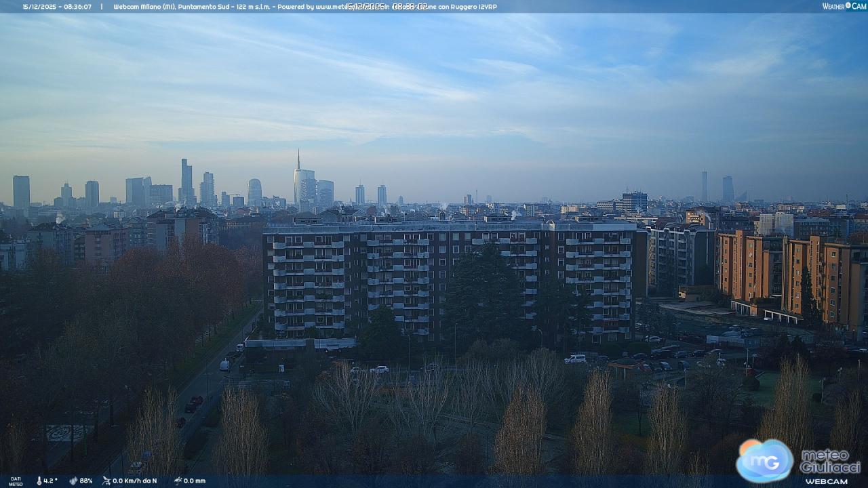Click the white van parked near trees
The width and height of the screenshot is (868, 488).
575,359
